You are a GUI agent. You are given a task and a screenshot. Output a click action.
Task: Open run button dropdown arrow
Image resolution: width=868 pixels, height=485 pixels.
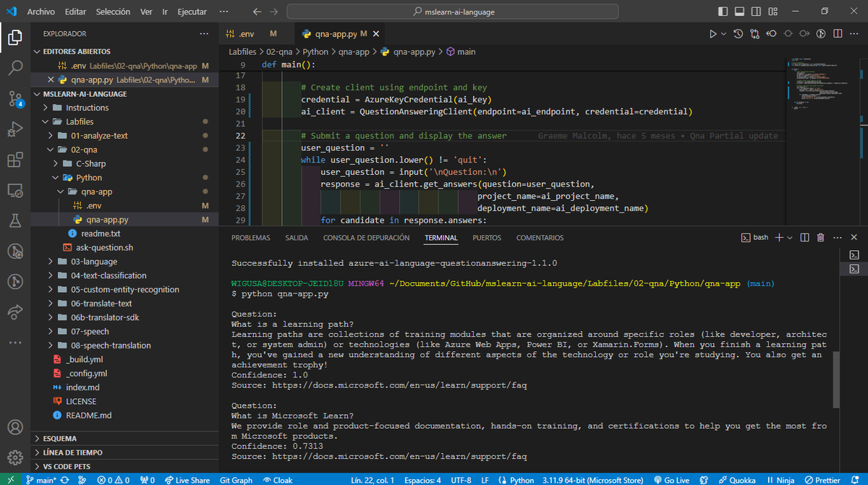pyautogui.click(x=724, y=34)
